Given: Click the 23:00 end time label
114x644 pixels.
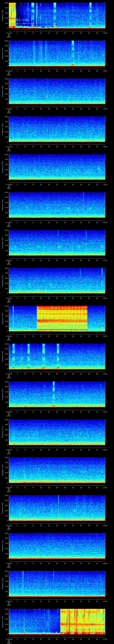Looking at the screenshot, I should [x=105, y=336].
